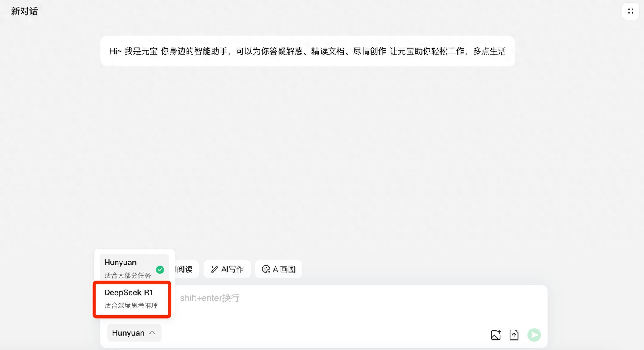This screenshot has height=350, width=644.
Task: Click the DeepSeek R1 label text
Action: click(x=128, y=293)
